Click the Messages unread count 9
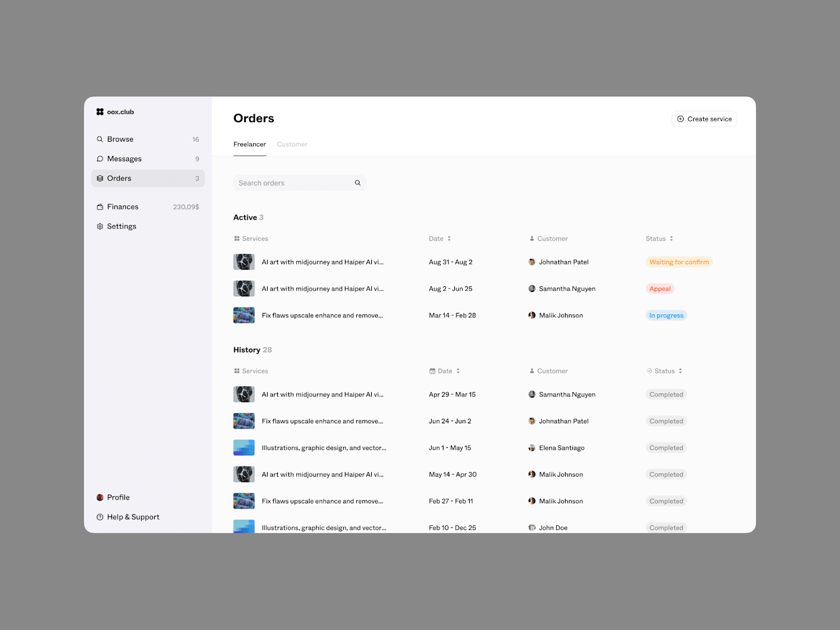 point(197,159)
